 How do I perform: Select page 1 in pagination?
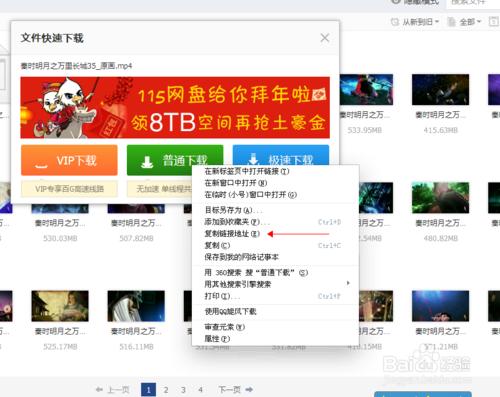pyautogui.click(x=148, y=390)
